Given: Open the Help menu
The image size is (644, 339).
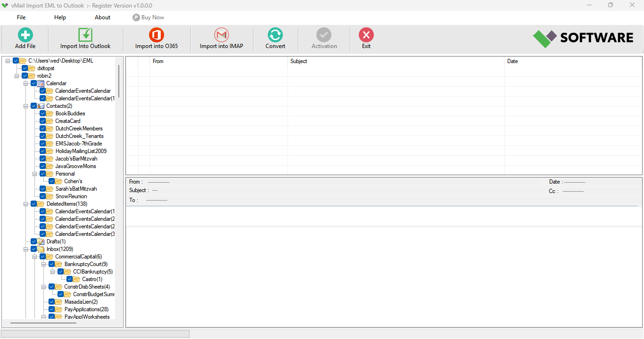Looking at the screenshot, I should (60, 17).
